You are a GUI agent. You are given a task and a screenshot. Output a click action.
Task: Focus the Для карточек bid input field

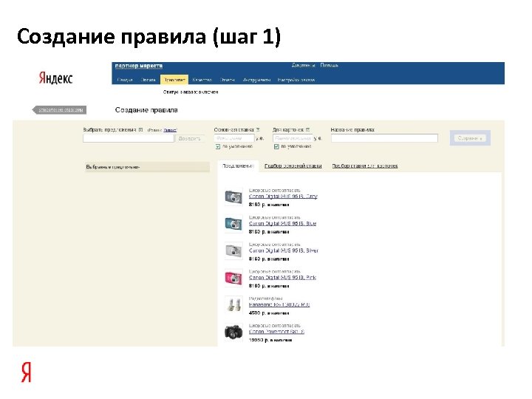(293, 138)
